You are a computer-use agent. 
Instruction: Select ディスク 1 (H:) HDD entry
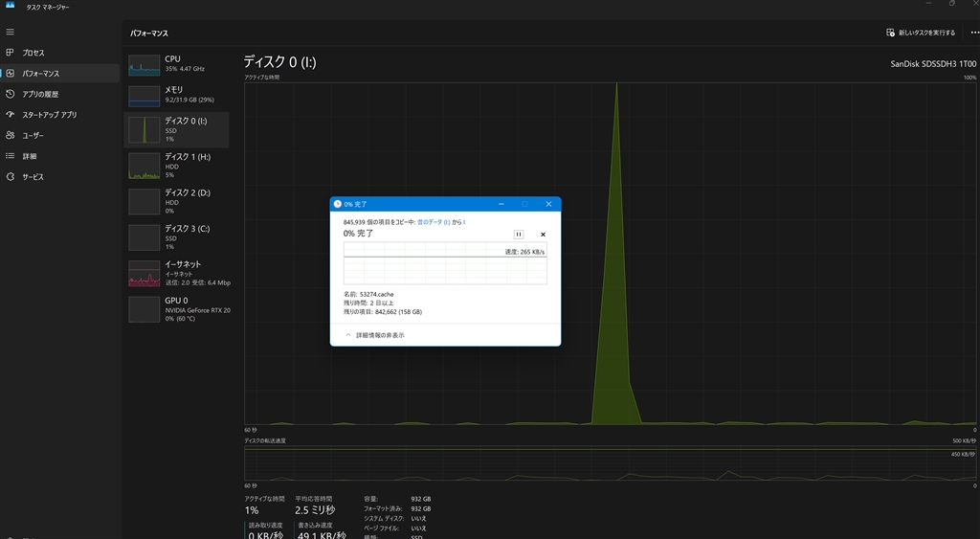(177, 166)
